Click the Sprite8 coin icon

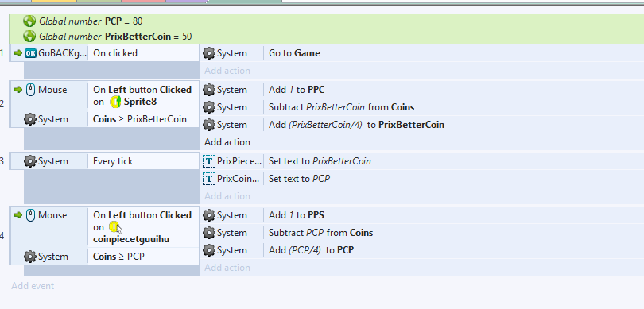point(115,102)
